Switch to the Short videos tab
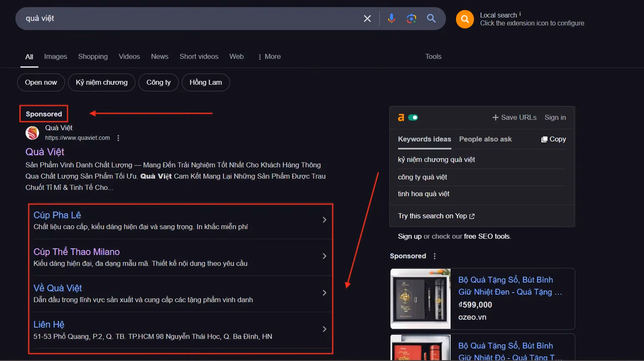Image resolution: width=644 pixels, height=361 pixels. click(199, 57)
